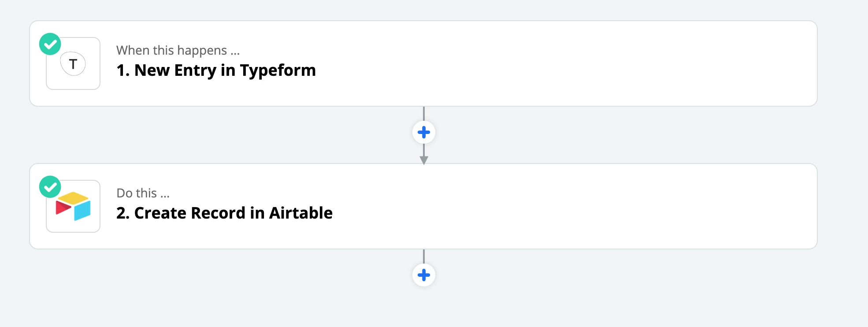Expand the Create Record in Airtable action card

(x=423, y=206)
